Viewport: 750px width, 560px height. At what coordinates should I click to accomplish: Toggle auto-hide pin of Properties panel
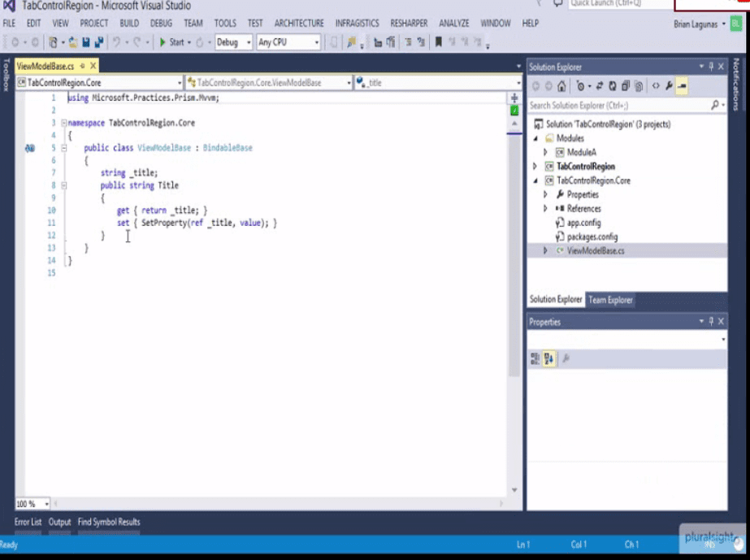(x=711, y=321)
